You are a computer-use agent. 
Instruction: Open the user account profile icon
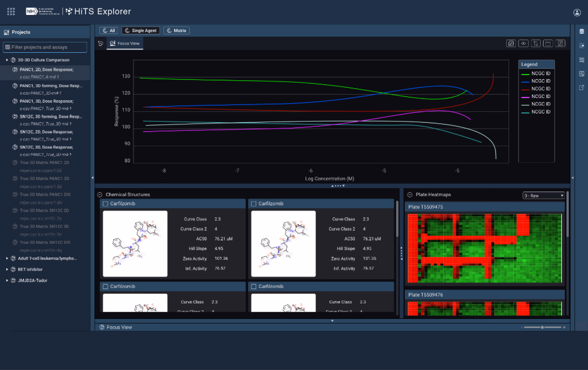[x=577, y=12]
